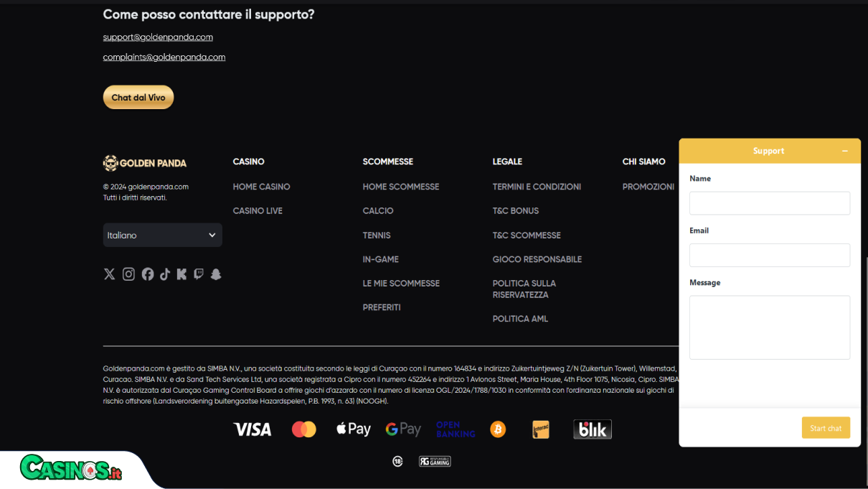Go to Home Casino link
Viewport: 868px width, 489px height.
coord(262,187)
